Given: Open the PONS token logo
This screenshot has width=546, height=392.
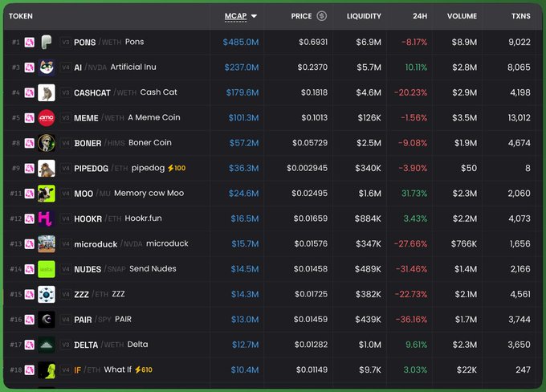Looking at the screenshot, I should coord(47,42).
